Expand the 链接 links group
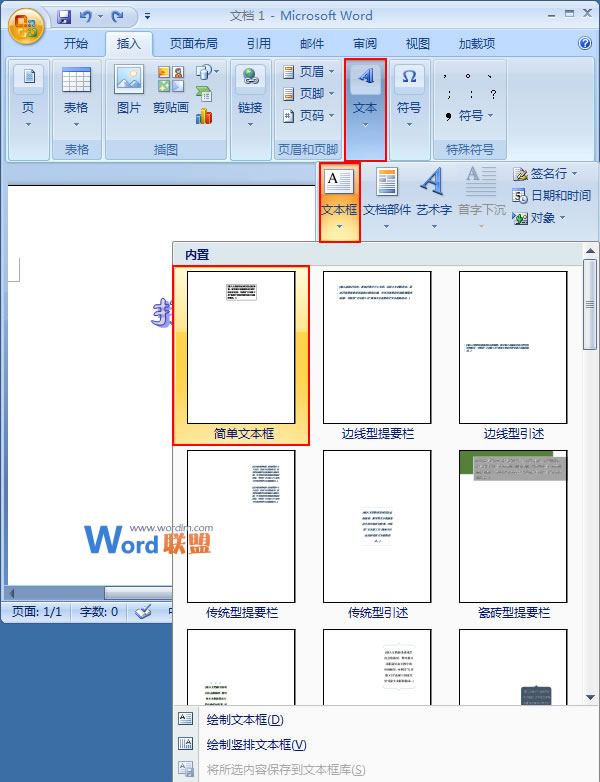The image size is (600, 782). coord(250,97)
